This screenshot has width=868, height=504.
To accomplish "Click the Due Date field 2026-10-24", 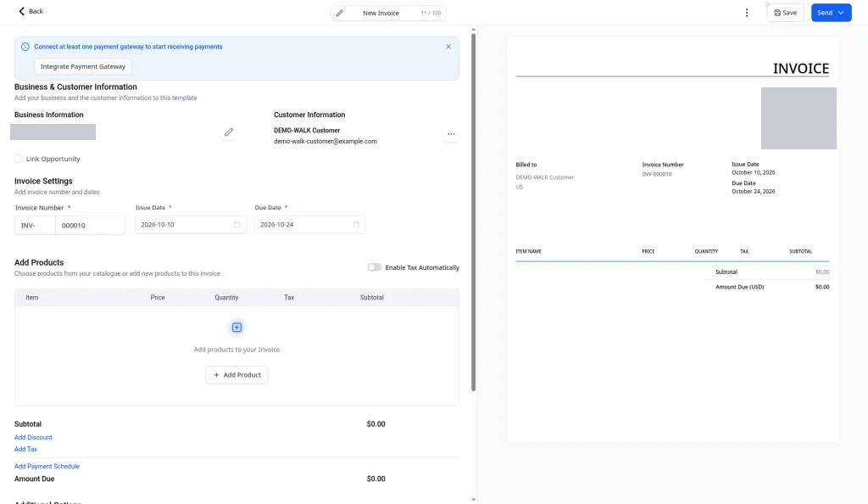I will pos(309,224).
